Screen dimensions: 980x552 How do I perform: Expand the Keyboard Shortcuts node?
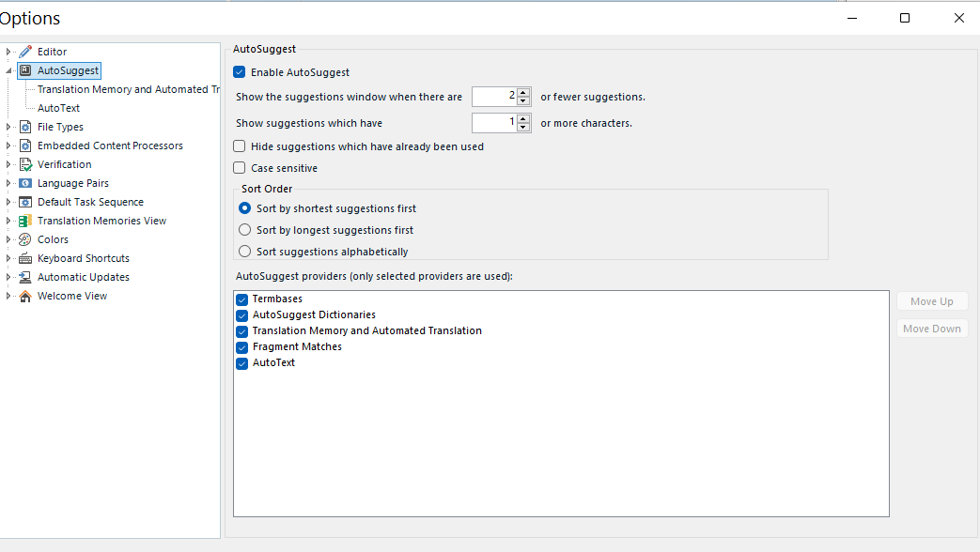8,258
